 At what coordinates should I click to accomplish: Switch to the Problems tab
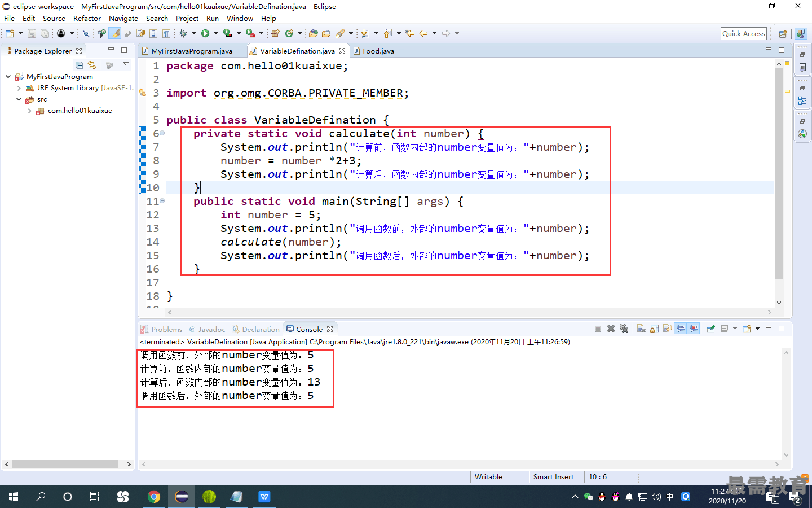coord(161,329)
